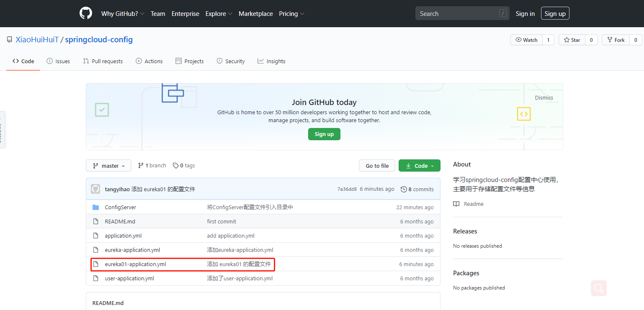Focus the GitHub search field
The height and width of the screenshot is (310, 644).
pos(462,13)
